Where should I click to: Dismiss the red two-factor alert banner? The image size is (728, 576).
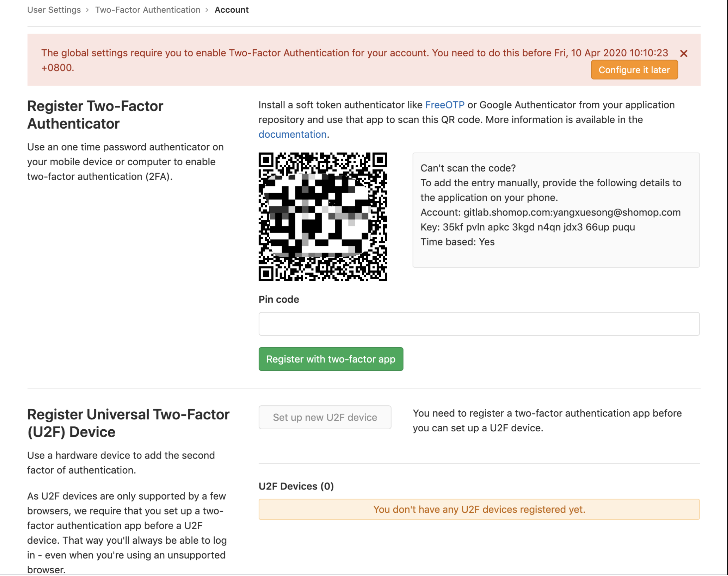[683, 53]
